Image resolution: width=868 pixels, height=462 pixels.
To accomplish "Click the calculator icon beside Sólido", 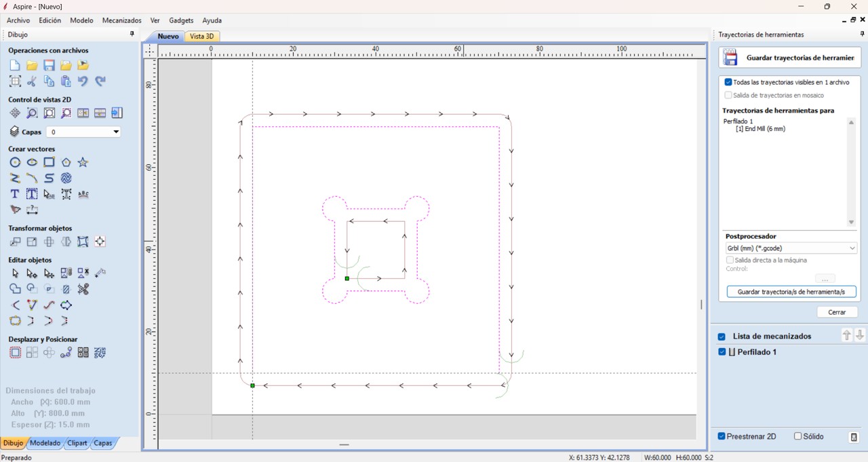I will tap(854, 437).
